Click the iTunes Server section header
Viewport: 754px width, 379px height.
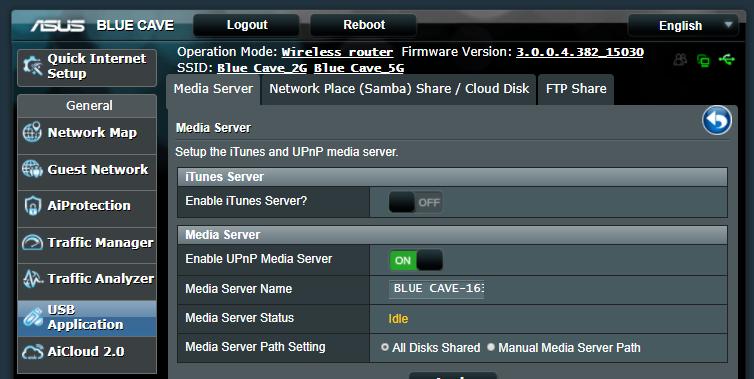[x=452, y=177]
